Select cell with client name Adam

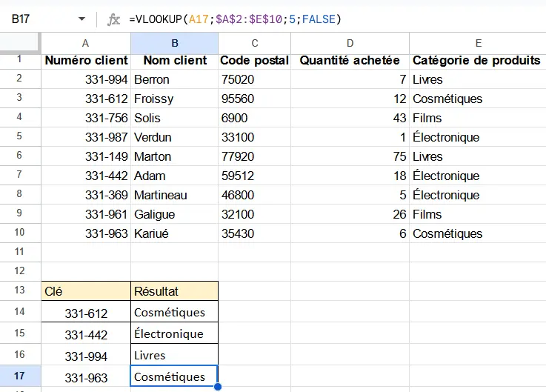[174, 176]
